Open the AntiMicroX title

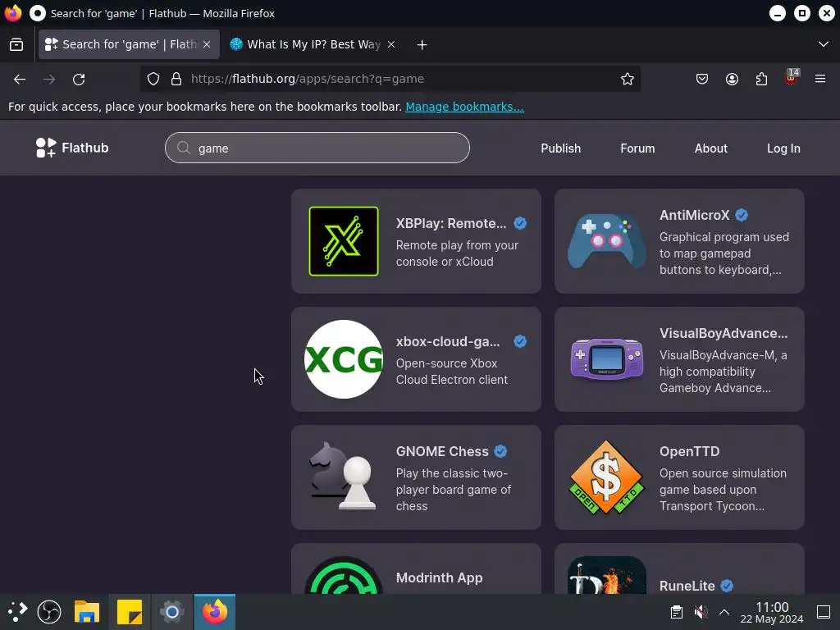click(x=694, y=216)
